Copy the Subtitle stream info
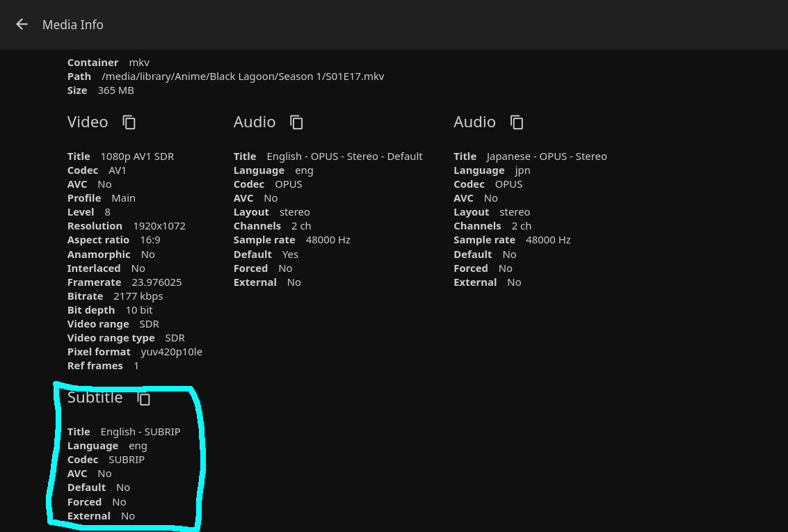This screenshot has height=532, width=788. coord(144,398)
